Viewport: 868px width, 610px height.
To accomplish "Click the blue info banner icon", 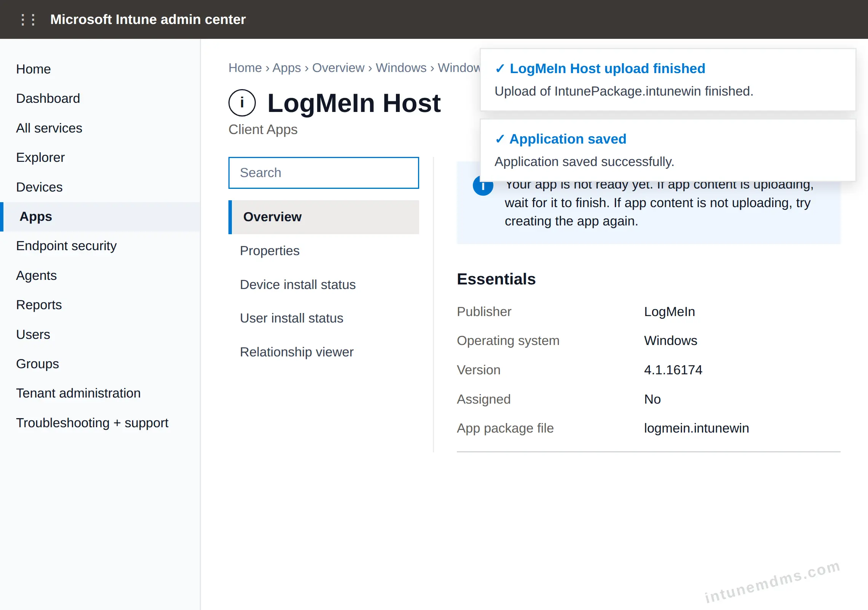I will [x=483, y=187].
